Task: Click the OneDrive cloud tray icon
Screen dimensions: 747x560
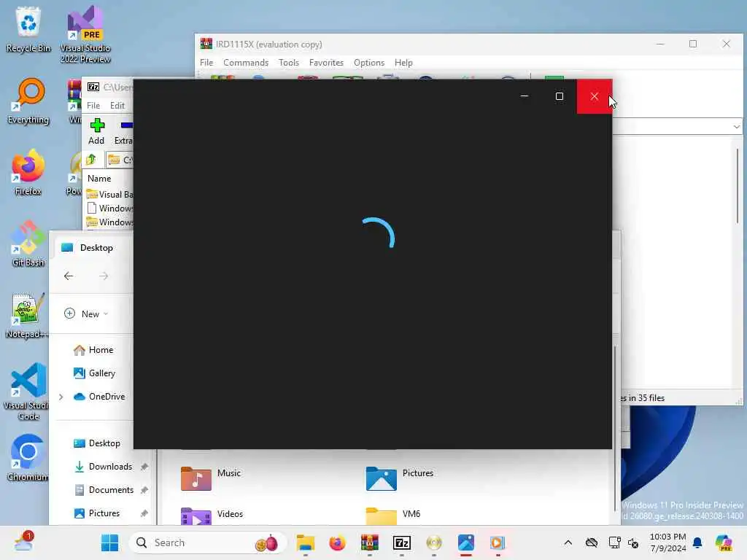Action: (592, 542)
